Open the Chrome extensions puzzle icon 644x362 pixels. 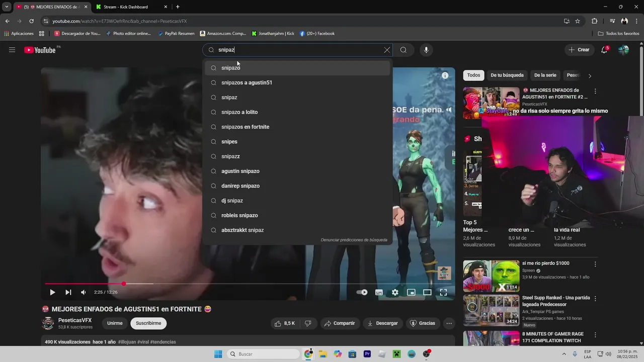tap(594, 21)
